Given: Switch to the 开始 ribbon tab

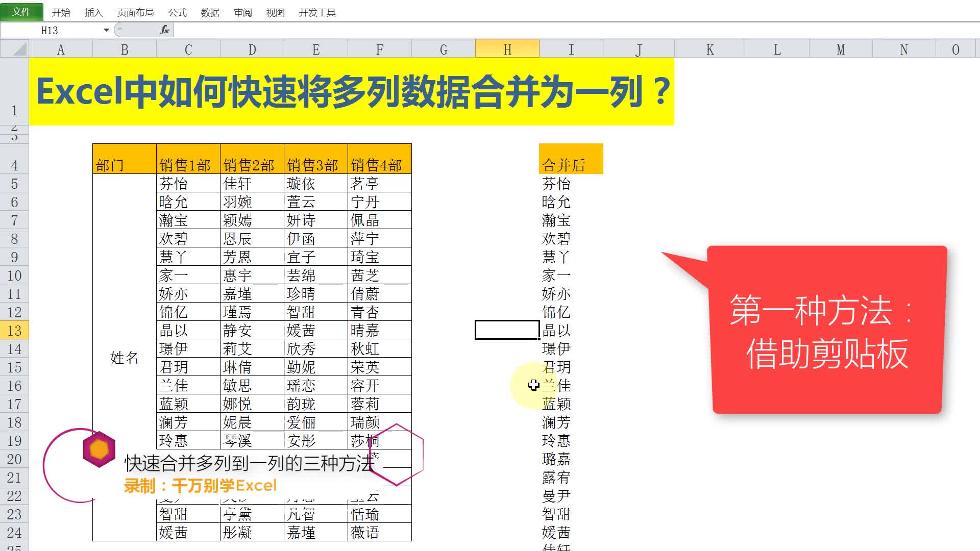Looking at the screenshot, I should [61, 13].
